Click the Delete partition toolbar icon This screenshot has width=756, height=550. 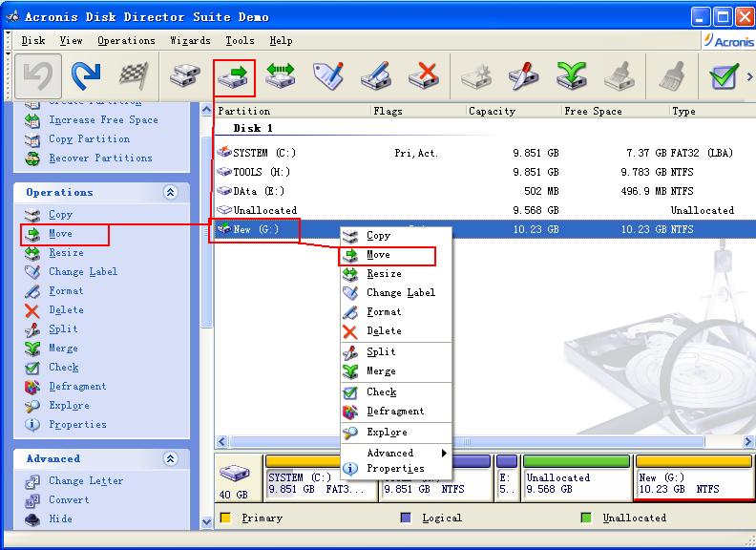click(x=424, y=75)
